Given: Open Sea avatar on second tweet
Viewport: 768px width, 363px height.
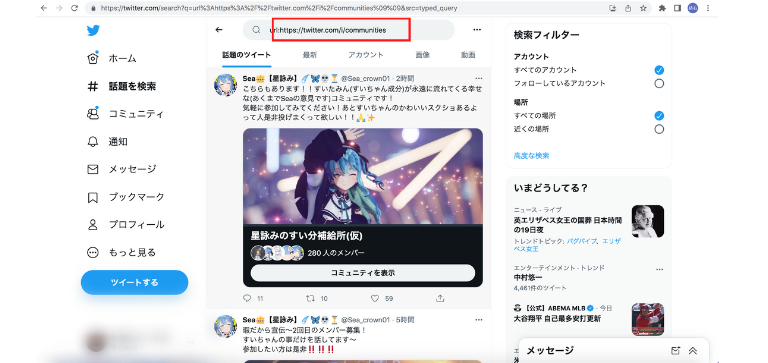Looking at the screenshot, I should pos(226,326).
